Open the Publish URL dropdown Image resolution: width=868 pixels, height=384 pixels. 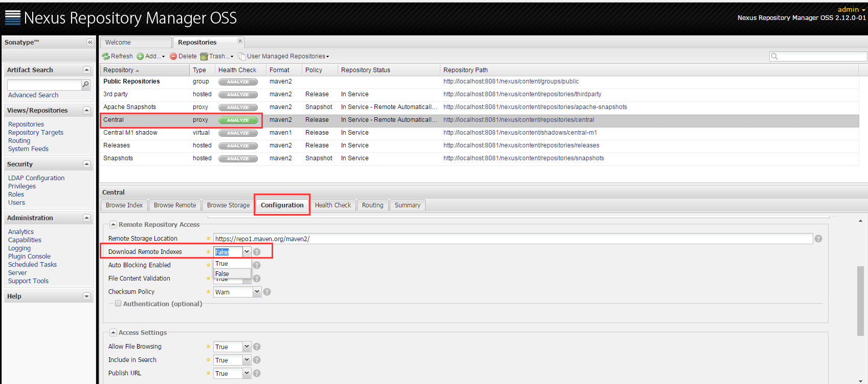(247, 373)
